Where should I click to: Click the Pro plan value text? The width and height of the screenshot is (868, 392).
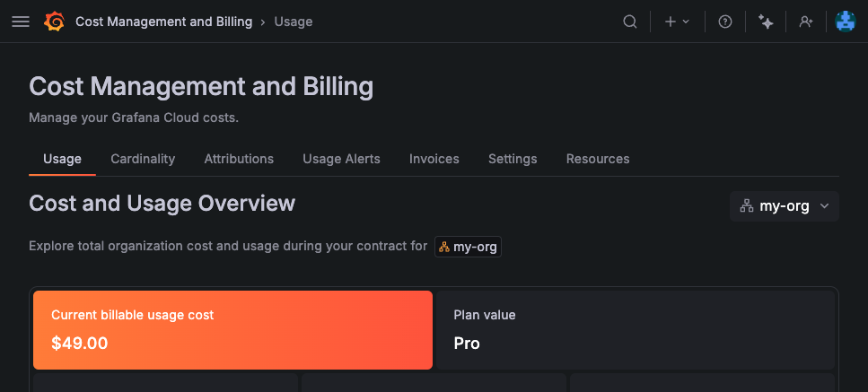(x=467, y=344)
